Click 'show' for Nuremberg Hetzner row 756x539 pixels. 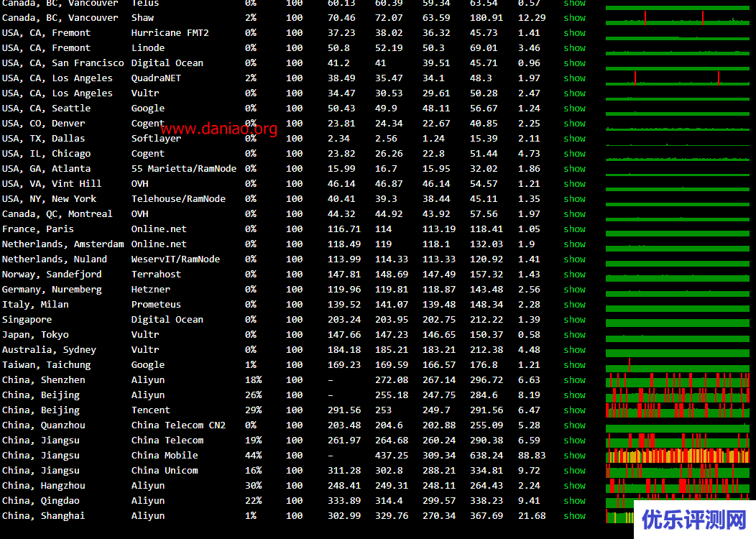(575, 290)
